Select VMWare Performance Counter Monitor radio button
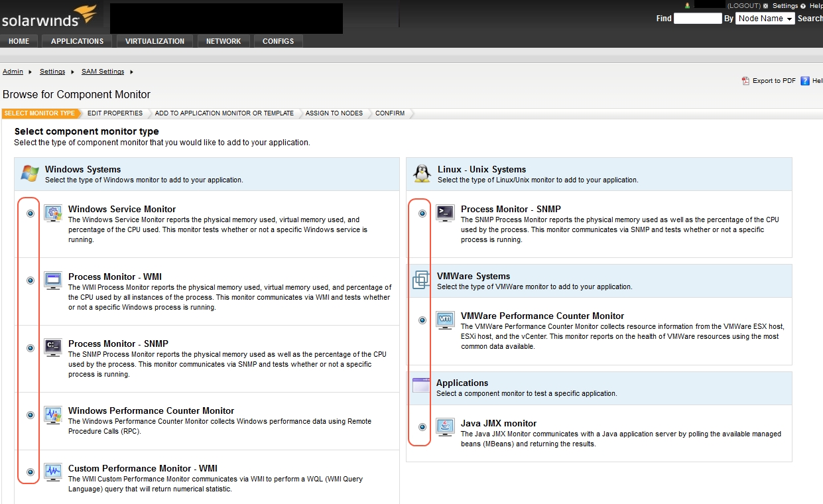 [x=422, y=320]
